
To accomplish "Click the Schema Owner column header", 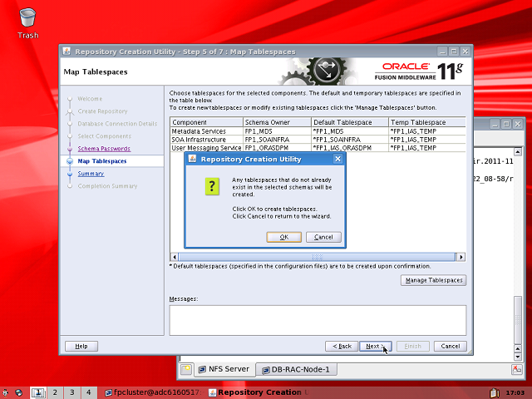I will pyautogui.click(x=277, y=122).
